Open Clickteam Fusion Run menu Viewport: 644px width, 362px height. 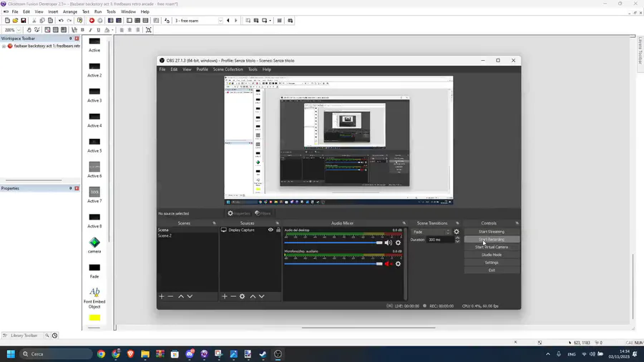pos(98,12)
